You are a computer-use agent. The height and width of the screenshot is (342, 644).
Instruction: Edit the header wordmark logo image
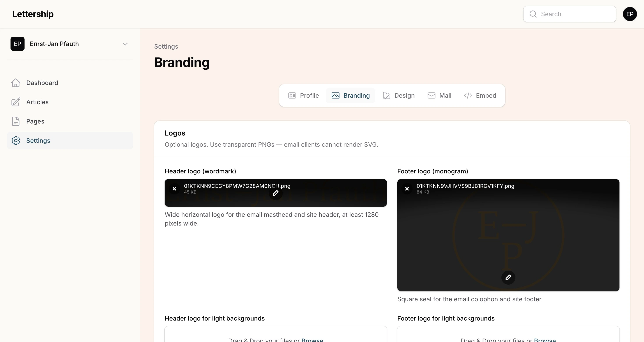(276, 193)
